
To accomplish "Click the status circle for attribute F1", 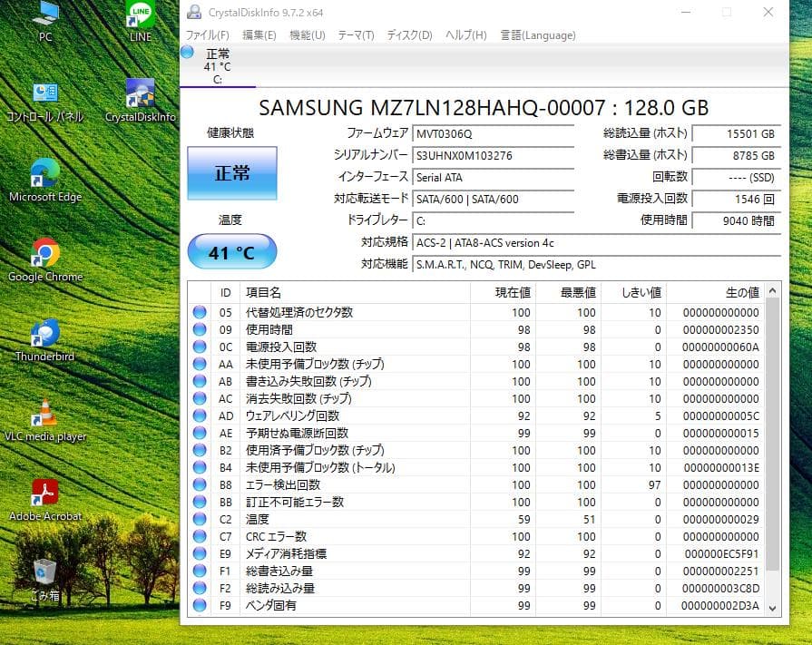I will click(200, 571).
